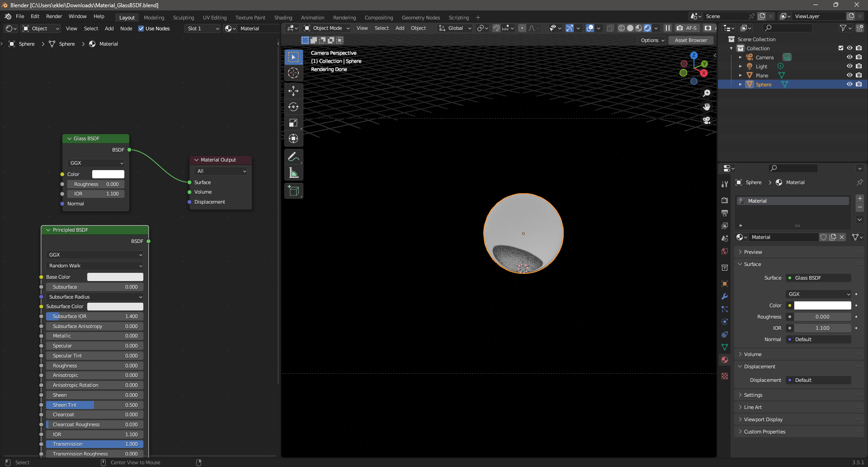Open the GGX distribution dropdown in Glass BSDF
Viewport: 868px width, 467px height.
[96, 163]
